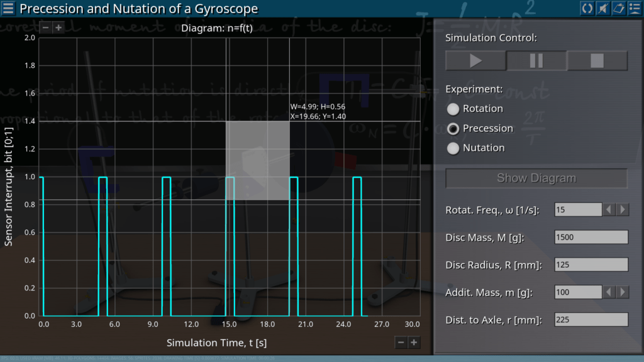Open the clipboard notes icon

[619, 8]
